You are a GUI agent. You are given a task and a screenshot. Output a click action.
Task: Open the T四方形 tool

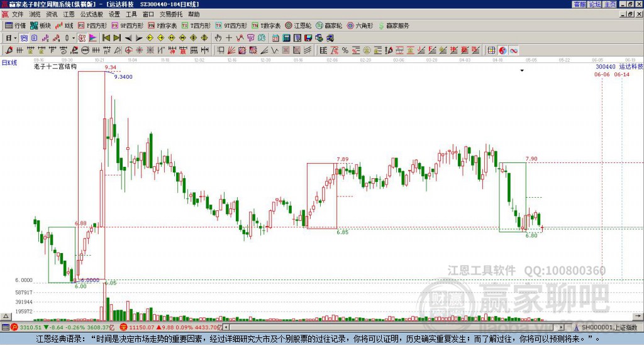click(x=196, y=25)
